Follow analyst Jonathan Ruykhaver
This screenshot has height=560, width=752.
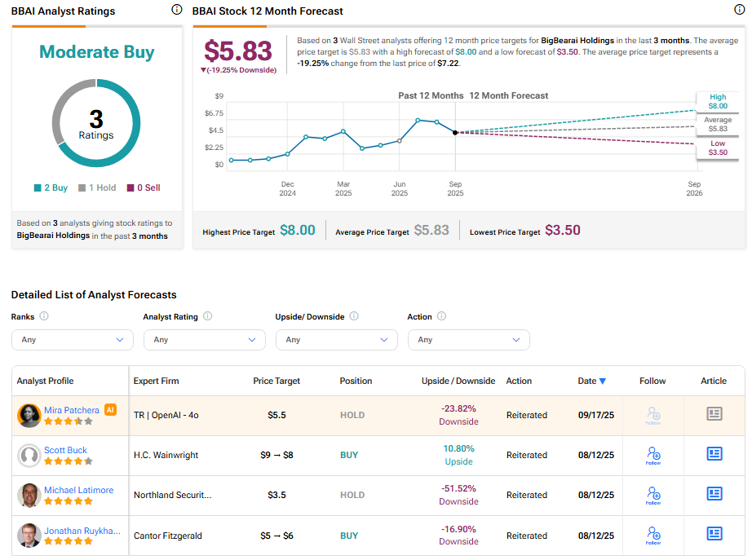click(x=652, y=535)
